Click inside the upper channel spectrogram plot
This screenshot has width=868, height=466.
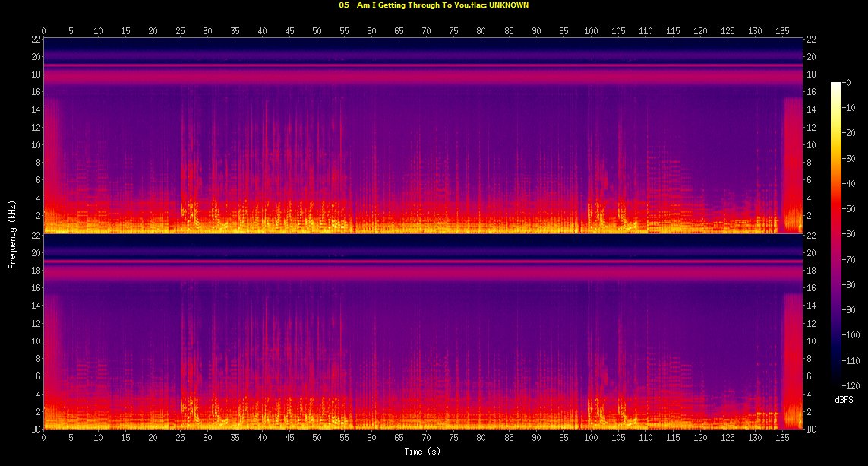[x=423, y=135]
